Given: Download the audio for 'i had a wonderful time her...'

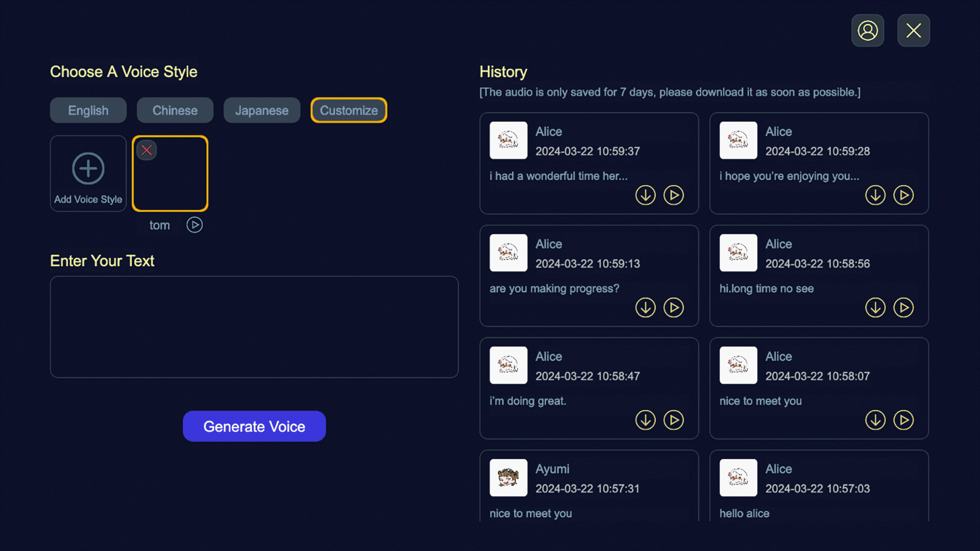Looking at the screenshot, I should (x=645, y=195).
